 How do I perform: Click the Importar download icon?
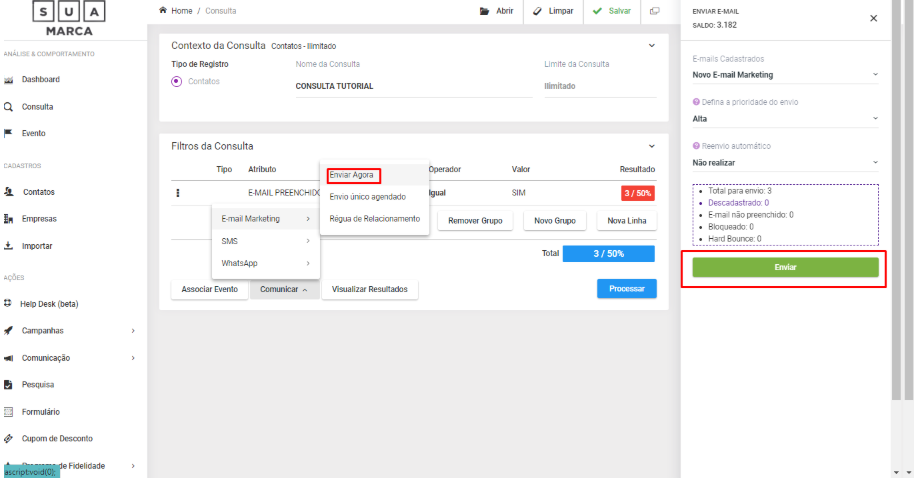pyautogui.click(x=9, y=246)
